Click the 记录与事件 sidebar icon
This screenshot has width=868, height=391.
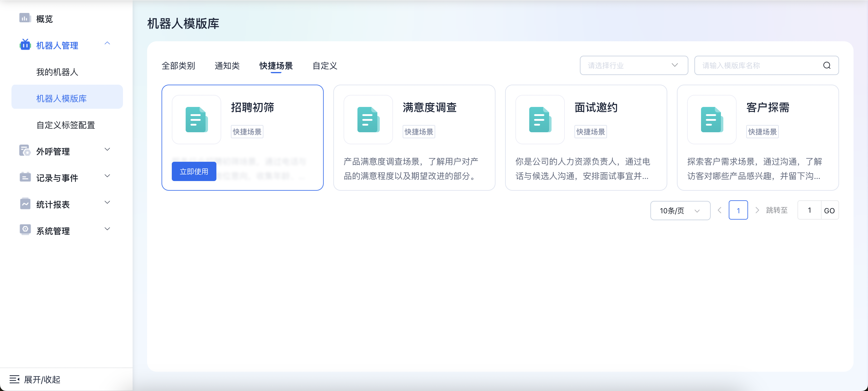click(25, 177)
